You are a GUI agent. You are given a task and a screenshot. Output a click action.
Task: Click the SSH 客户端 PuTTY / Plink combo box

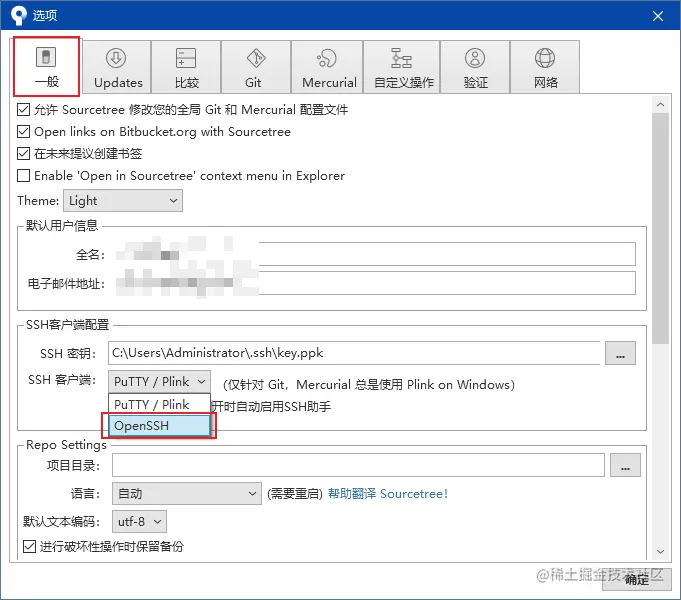[159, 381]
